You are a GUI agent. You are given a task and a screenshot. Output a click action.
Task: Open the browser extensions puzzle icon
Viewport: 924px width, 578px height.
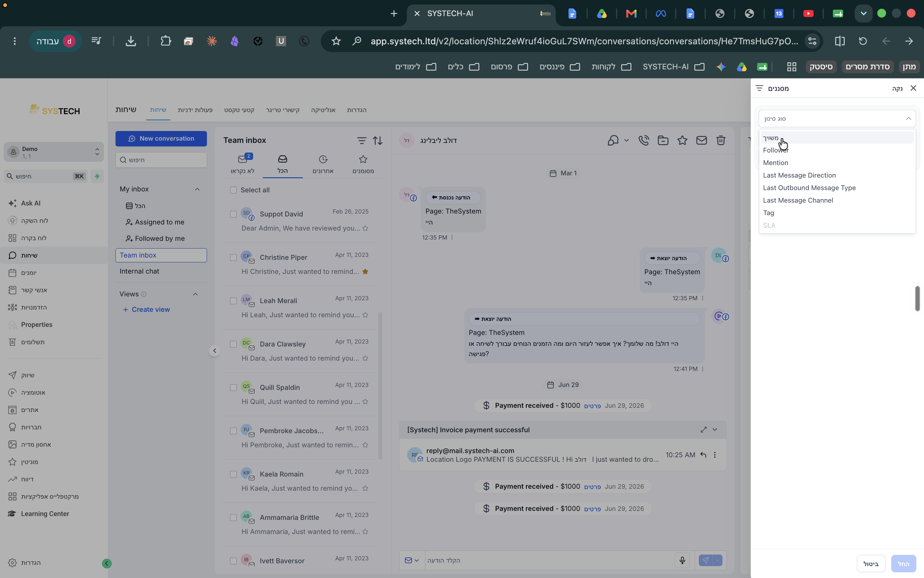click(166, 41)
